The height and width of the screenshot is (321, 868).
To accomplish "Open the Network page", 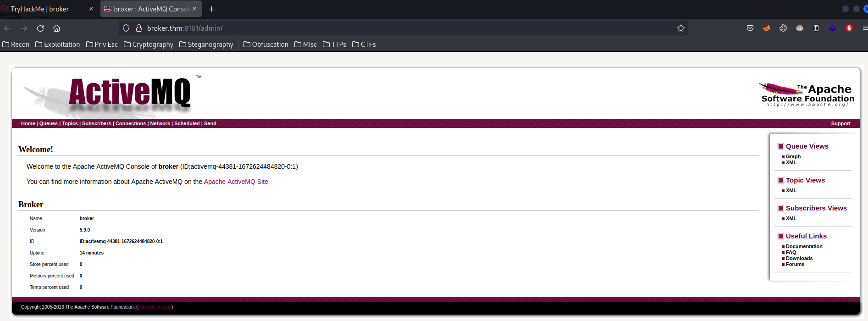I will tap(160, 123).
